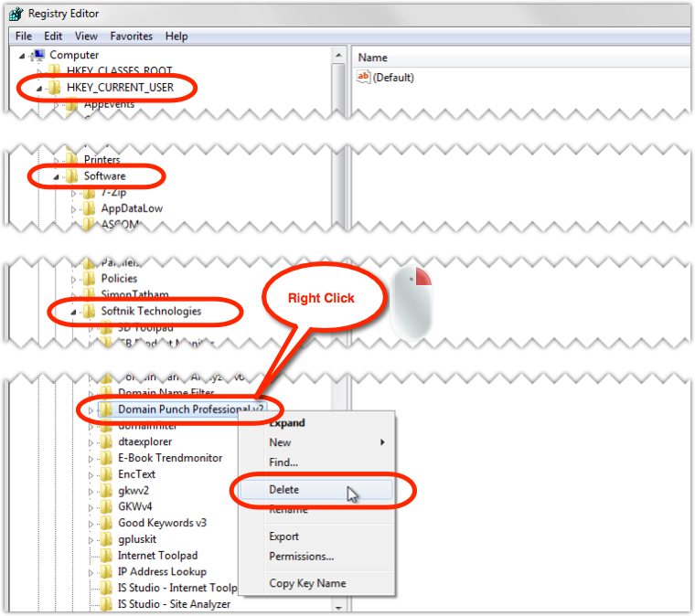This screenshot has width=695, height=616.
Task: Expand the Good Keywords v3 node
Action: click(x=91, y=524)
